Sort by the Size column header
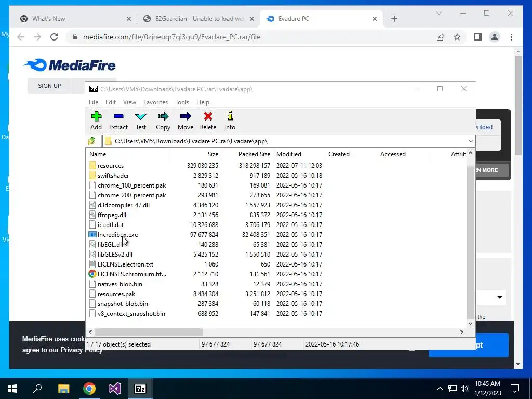Viewport: 532px width, 399px height. tap(195, 154)
